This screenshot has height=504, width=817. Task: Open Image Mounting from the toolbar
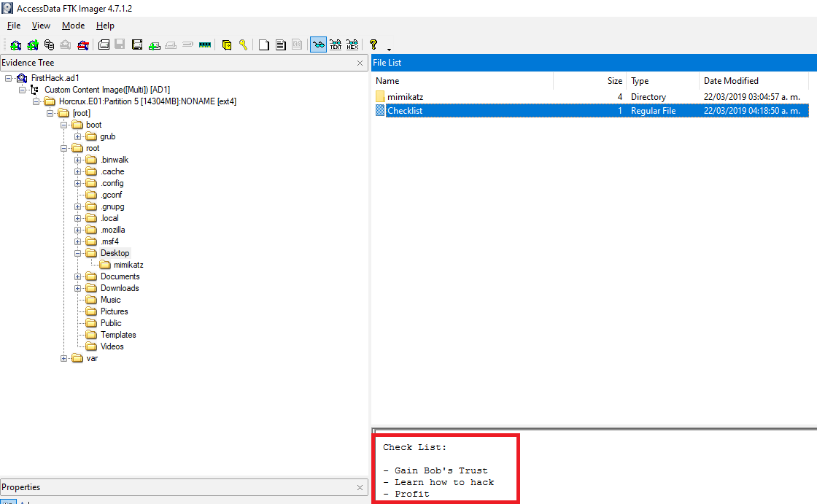49,44
